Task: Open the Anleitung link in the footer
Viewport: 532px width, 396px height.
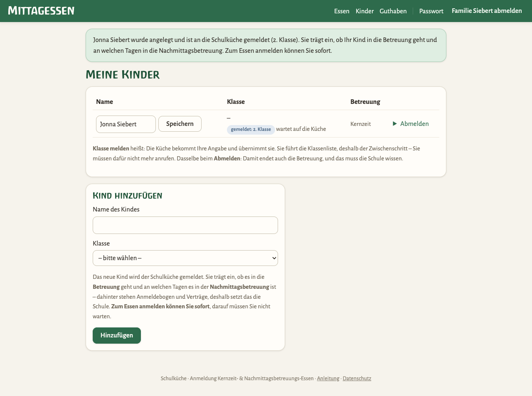Action: [x=328, y=379]
